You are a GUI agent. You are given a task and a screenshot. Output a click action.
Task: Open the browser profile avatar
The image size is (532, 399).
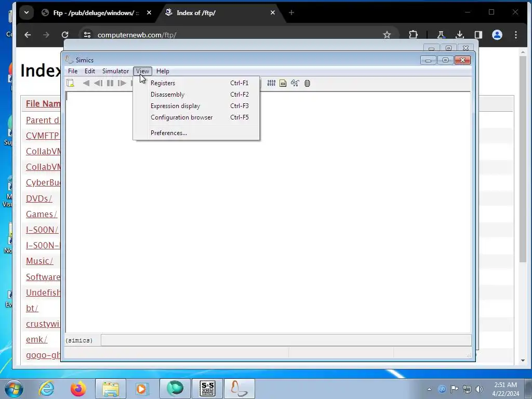[497, 35]
